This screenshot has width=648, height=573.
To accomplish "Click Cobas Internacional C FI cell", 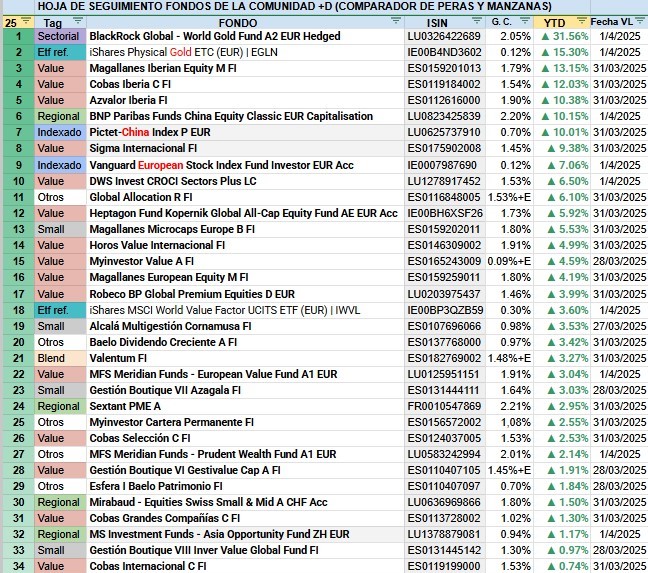I will coord(245,566).
